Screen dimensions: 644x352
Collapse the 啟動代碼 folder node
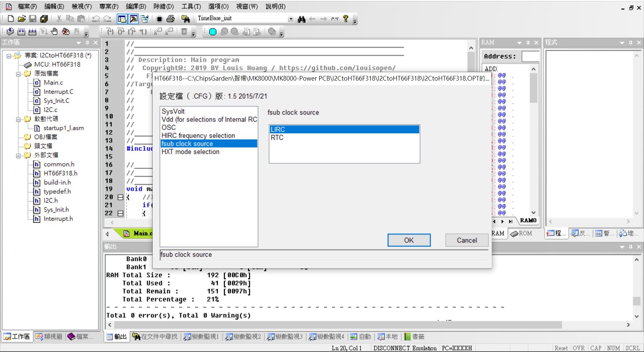point(18,119)
